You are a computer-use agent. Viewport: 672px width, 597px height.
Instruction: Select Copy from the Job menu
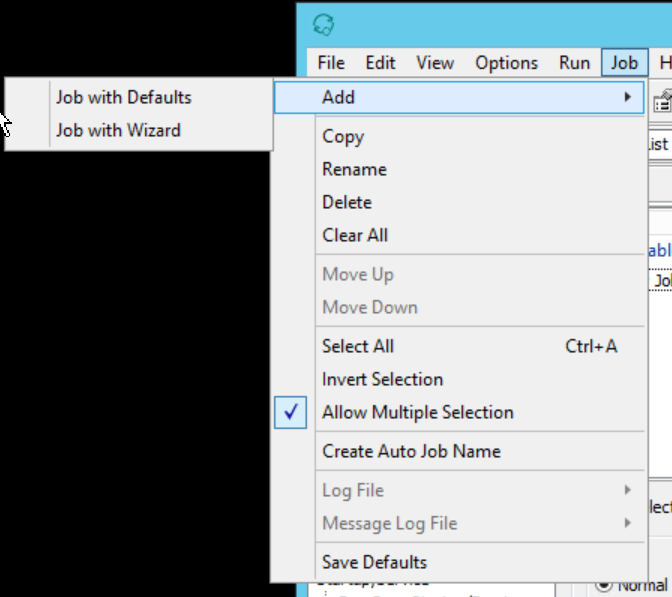tap(343, 137)
